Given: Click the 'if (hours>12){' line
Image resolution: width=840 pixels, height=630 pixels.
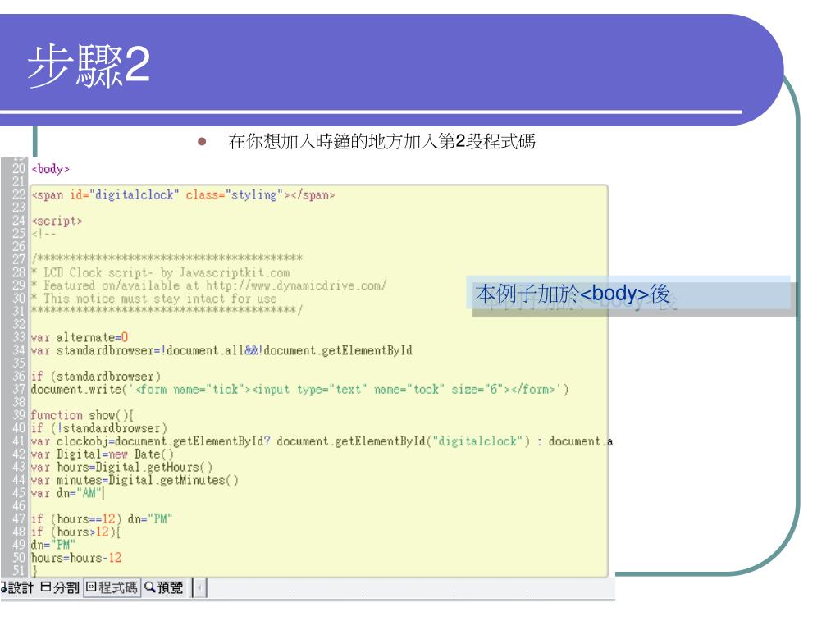Looking at the screenshot, I should [76, 532].
